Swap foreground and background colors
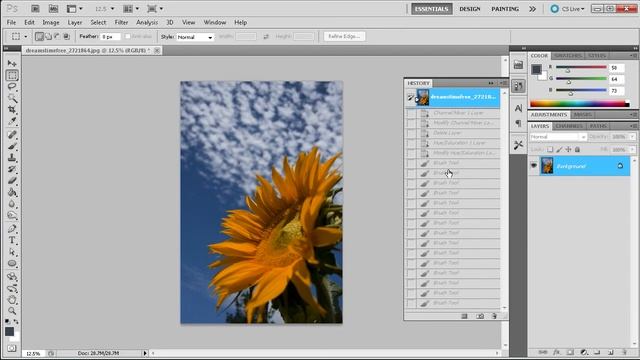This screenshot has height=360, width=640. coord(16,322)
